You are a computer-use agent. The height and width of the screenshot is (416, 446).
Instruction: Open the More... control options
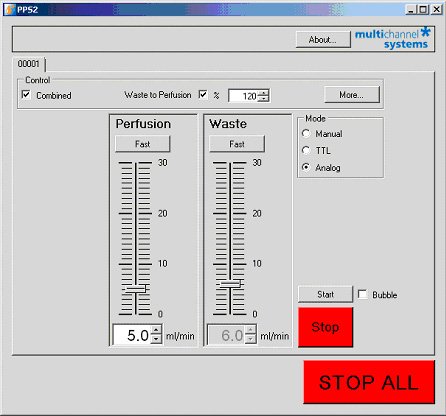[351, 95]
